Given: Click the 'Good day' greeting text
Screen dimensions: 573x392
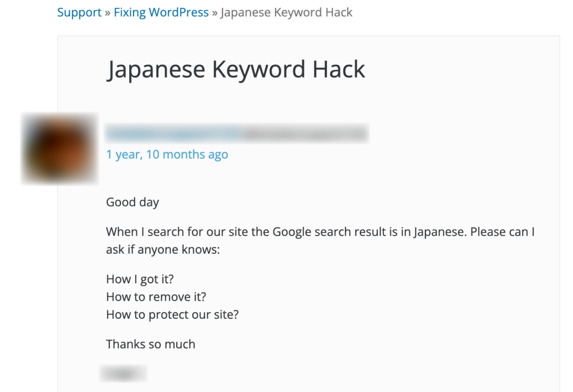Looking at the screenshot, I should 132,202.
